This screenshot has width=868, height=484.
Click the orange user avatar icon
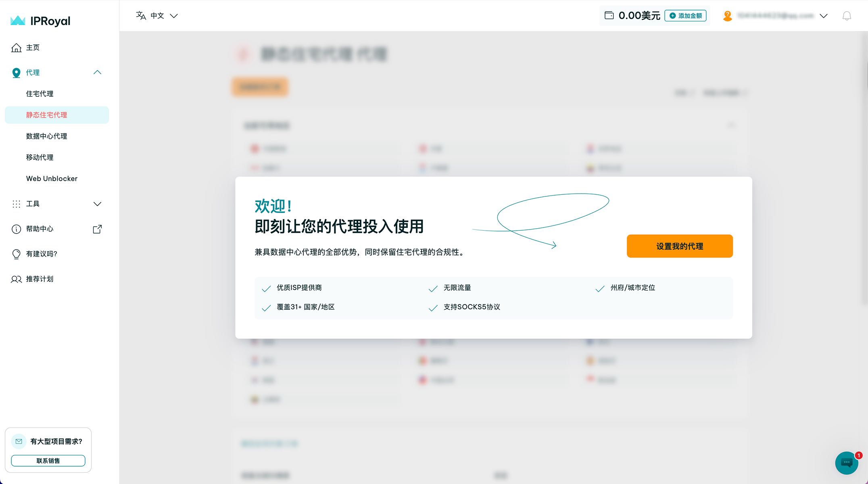pyautogui.click(x=727, y=16)
